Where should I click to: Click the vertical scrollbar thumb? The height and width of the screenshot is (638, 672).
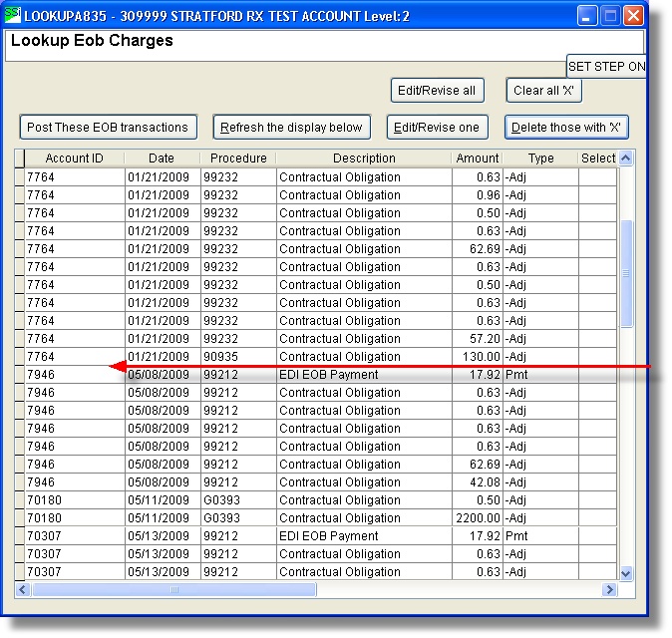tap(626, 273)
